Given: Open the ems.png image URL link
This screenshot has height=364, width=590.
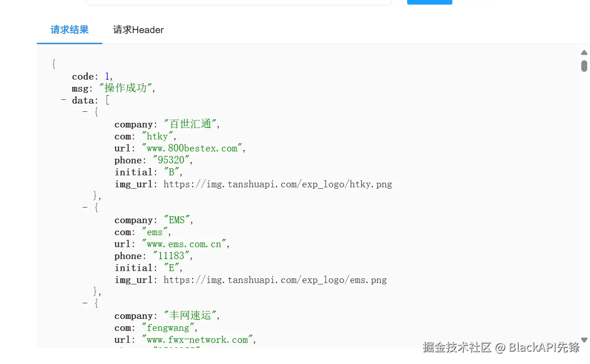Looking at the screenshot, I should (275, 280).
